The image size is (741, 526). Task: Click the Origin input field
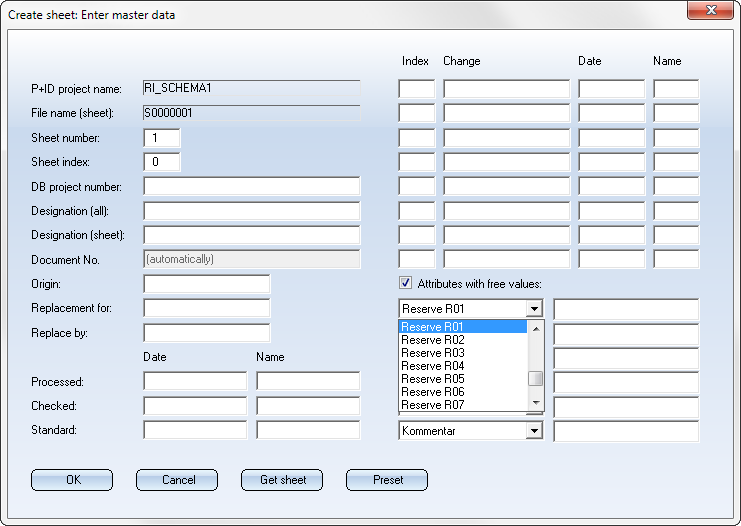tap(206, 284)
